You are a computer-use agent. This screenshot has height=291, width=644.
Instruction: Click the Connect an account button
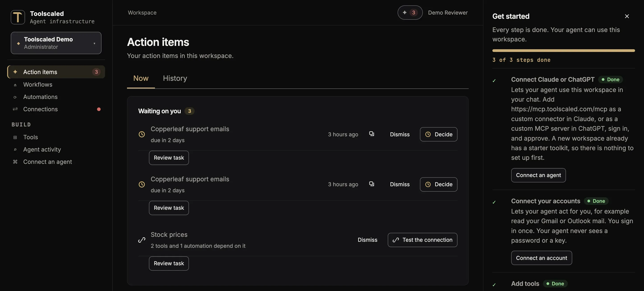(x=542, y=258)
